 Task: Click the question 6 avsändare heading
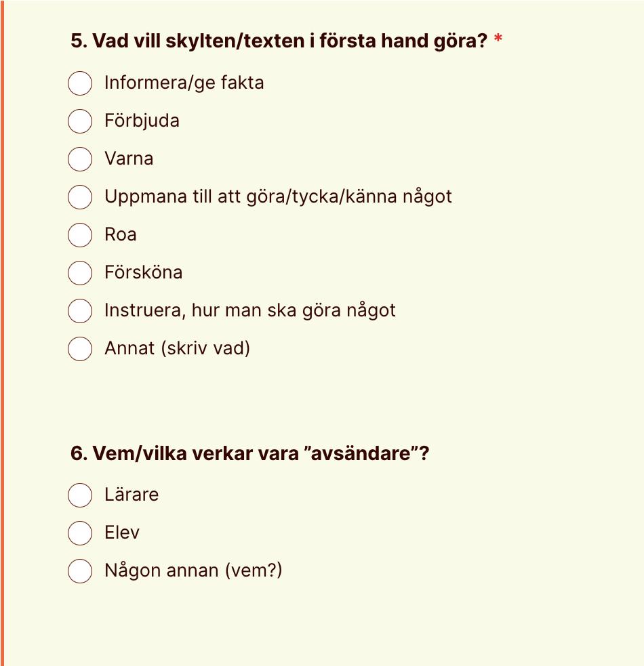pos(250,453)
